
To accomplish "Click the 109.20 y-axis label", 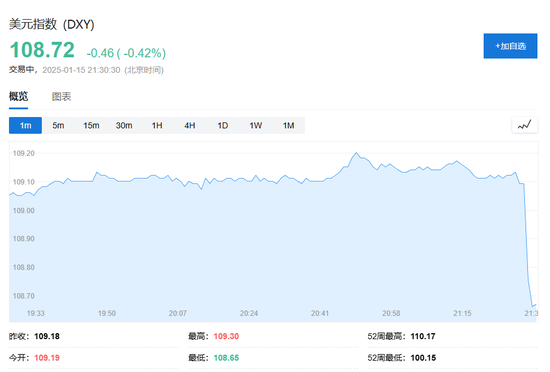I will coord(24,153).
